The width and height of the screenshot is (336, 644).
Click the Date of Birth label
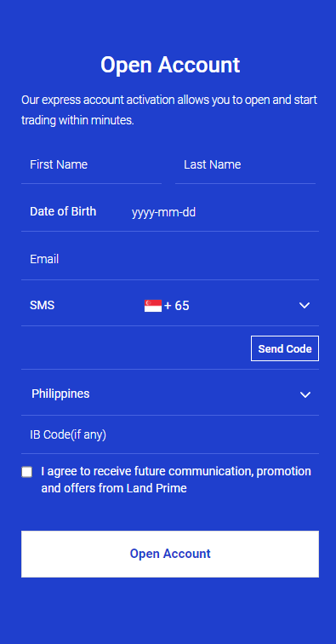pyautogui.click(x=63, y=211)
